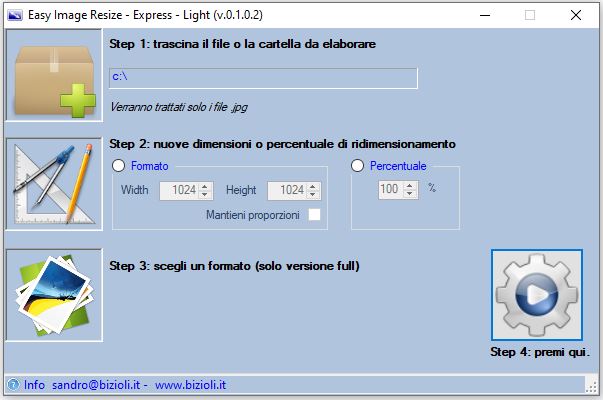Open the www.bizioli.it website link
Image resolution: width=603 pixels, height=400 pixels.
pos(190,385)
